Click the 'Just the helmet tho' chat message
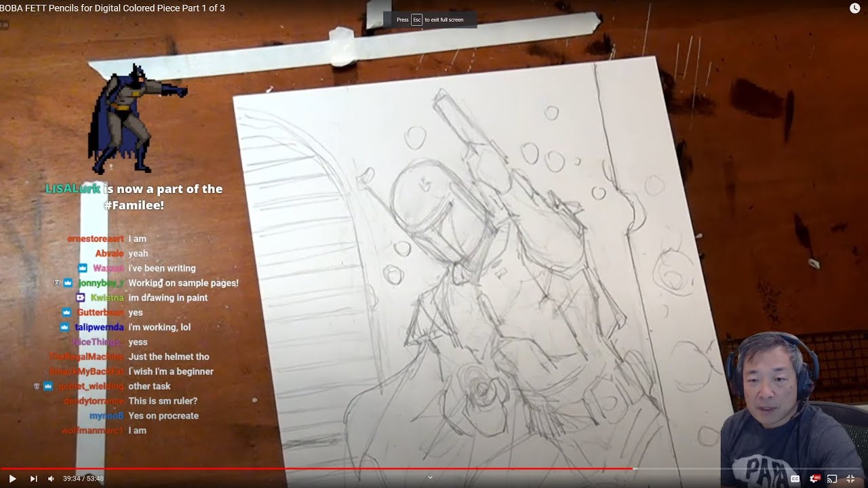The width and height of the screenshot is (868, 488). pos(169,357)
